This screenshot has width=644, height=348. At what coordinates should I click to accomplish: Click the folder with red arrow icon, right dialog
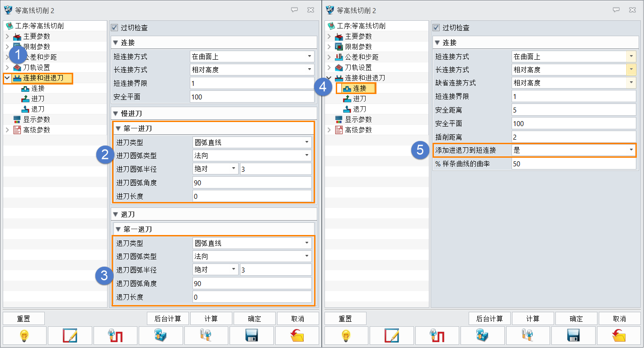[x=619, y=336]
